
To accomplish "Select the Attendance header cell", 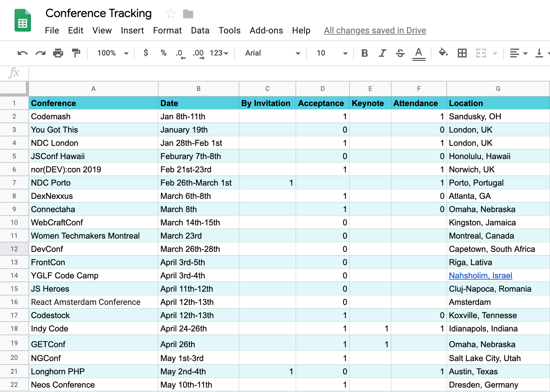I will [419, 103].
